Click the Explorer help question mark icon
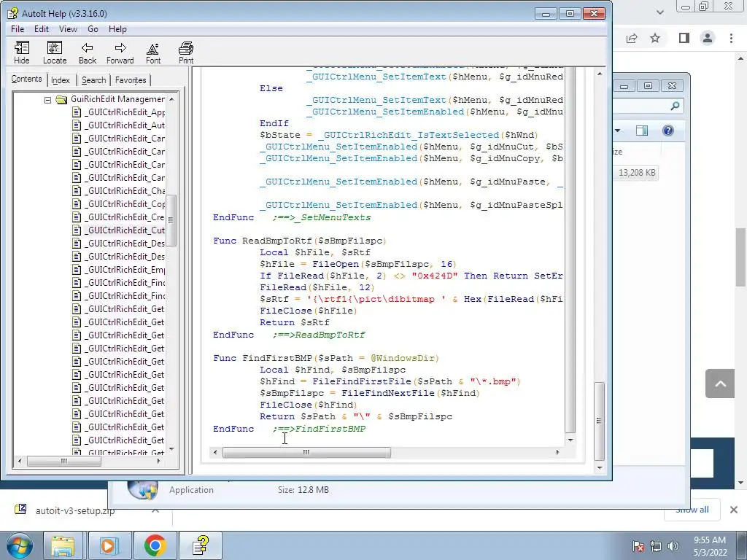The image size is (747, 560). point(668,131)
